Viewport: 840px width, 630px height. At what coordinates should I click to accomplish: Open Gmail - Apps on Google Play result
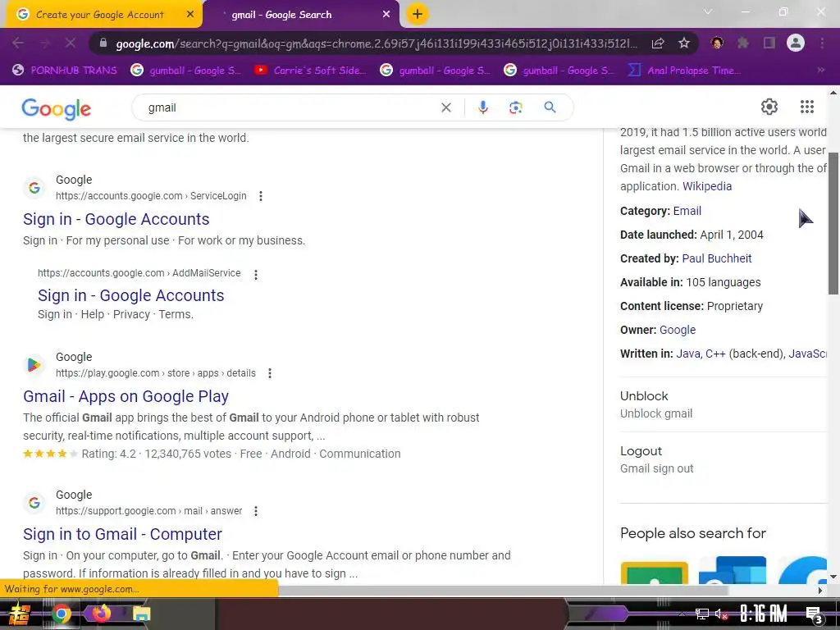coord(126,396)
